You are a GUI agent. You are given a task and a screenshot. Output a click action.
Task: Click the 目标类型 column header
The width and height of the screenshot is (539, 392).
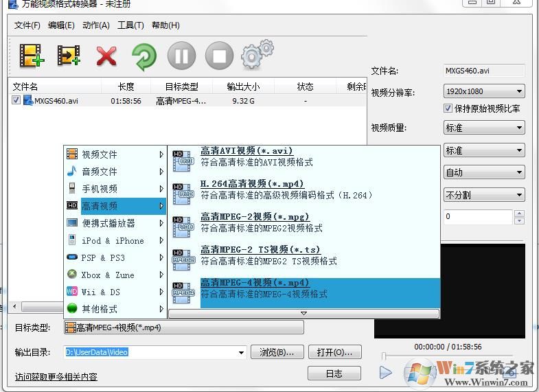[181, 87]
